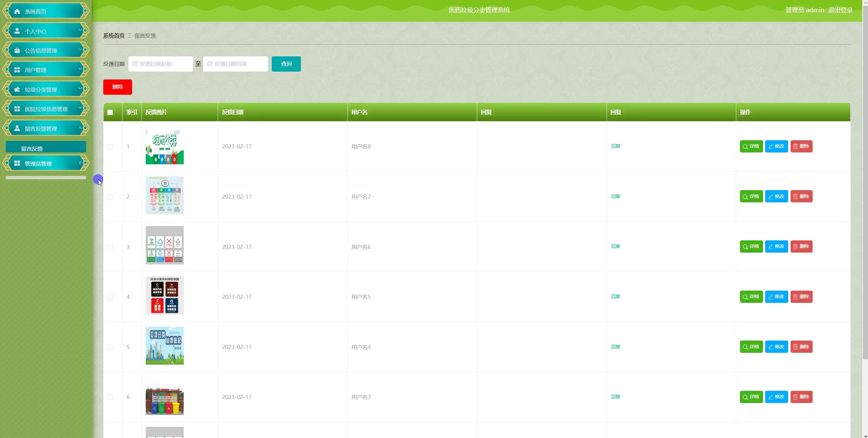This screenshot has width=868, height=438.
Task: Collapse the 留言反馈管理 menu chevron
Action: [x=81, y=128]
